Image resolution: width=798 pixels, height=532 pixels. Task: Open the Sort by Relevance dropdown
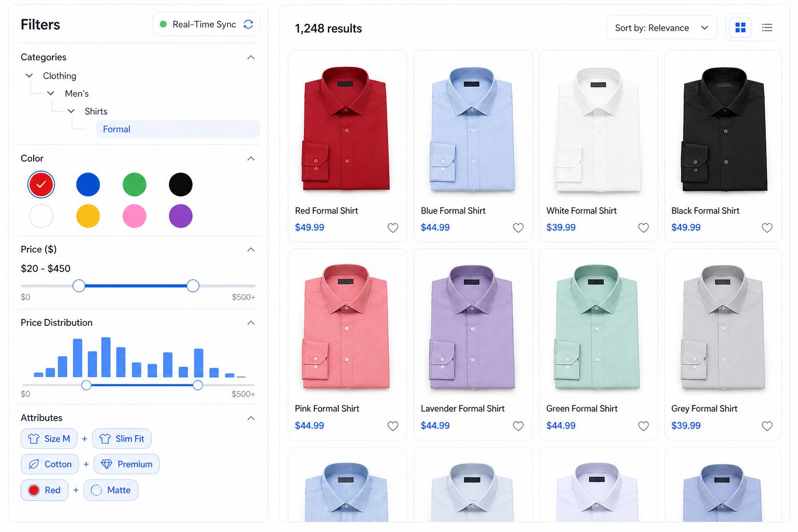point(661,28)
